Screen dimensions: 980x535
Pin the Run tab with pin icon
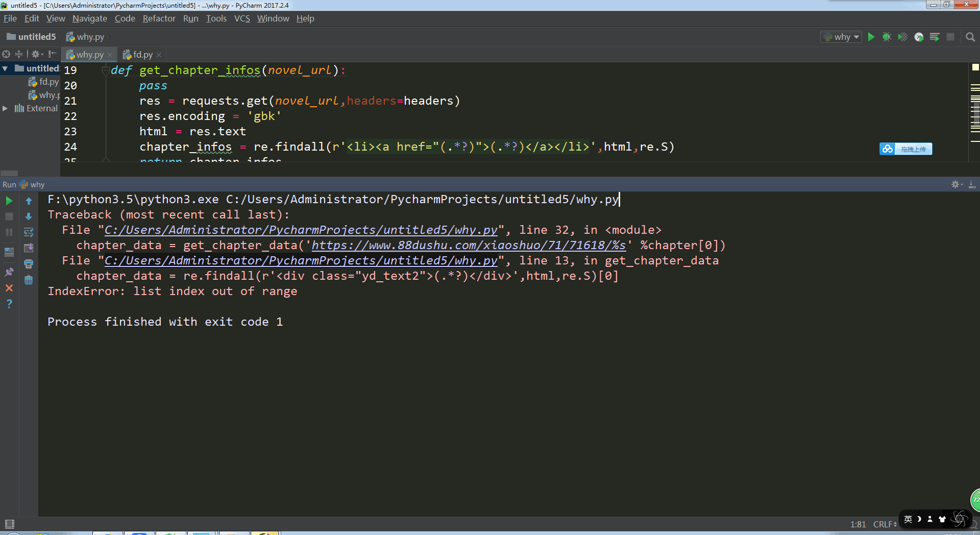tap(9, 271)
